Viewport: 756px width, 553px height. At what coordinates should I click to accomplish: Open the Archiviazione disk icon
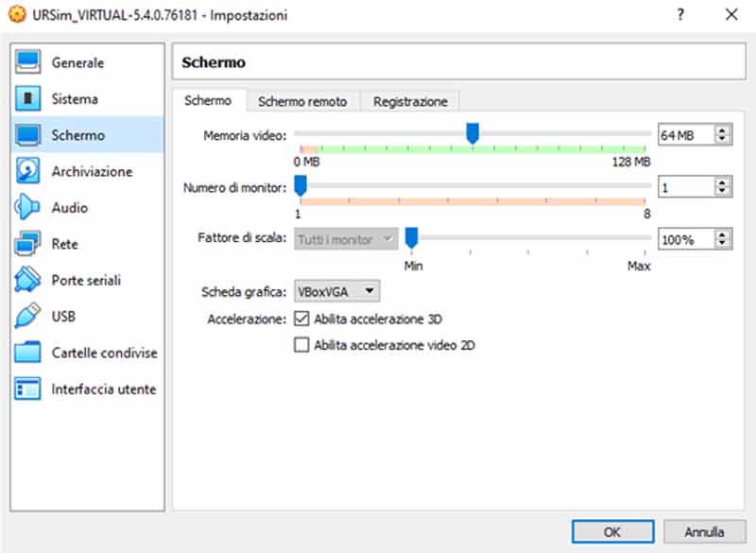pyautogui.click(x=27, y=171)
